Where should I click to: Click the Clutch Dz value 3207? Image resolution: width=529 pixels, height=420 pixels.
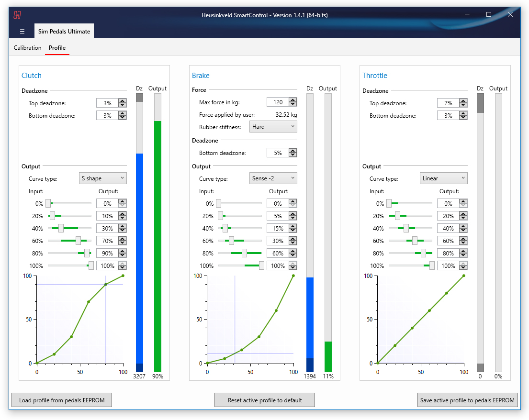(x=139, y=376)
